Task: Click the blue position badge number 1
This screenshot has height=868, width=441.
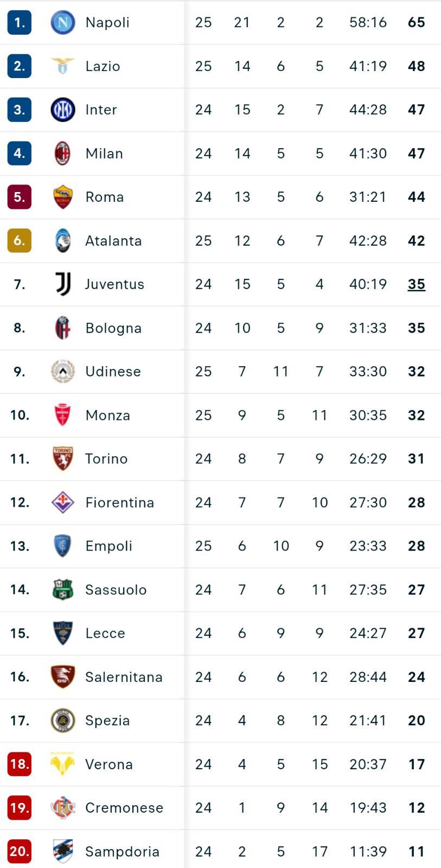Action: click(x=20, y=22)
